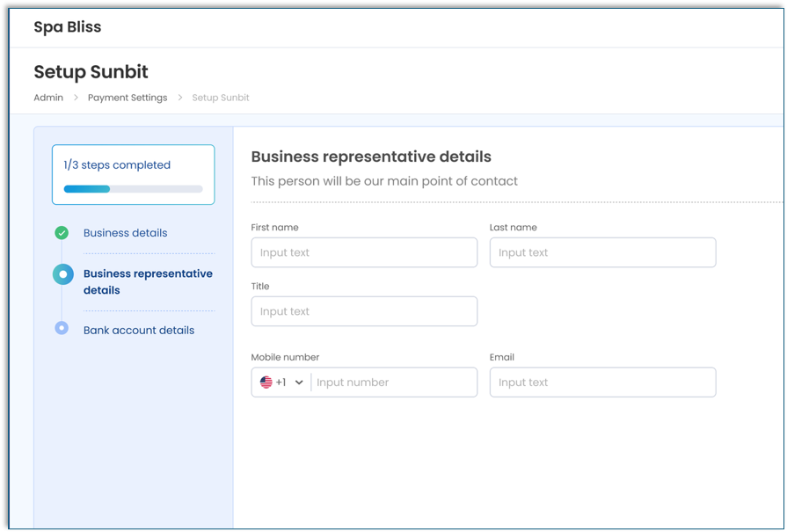Go to the Business details step
Screen dimensions: 787x532
126,233
